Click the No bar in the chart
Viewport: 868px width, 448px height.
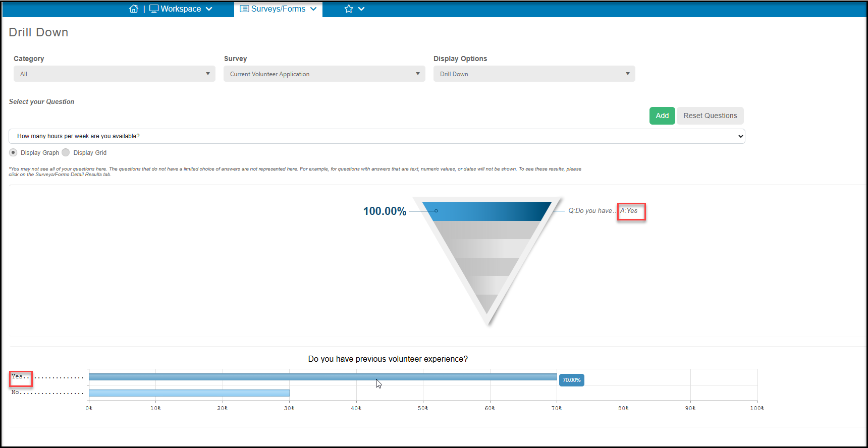click(x=189, y=393)
